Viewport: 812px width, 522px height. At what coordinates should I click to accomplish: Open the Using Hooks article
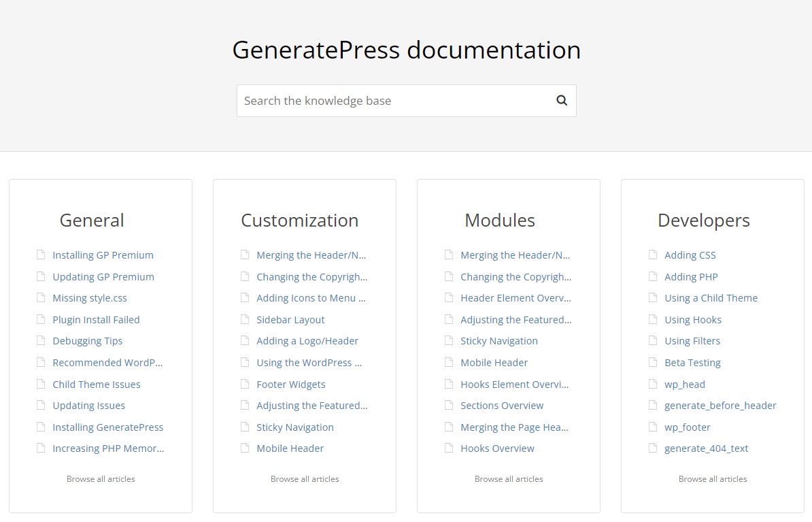coord(693,320)
